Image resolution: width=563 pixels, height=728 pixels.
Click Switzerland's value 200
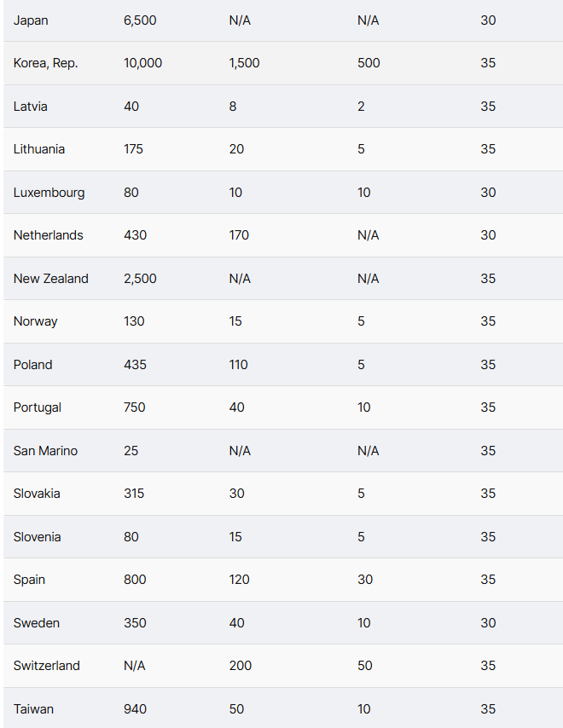241,666
